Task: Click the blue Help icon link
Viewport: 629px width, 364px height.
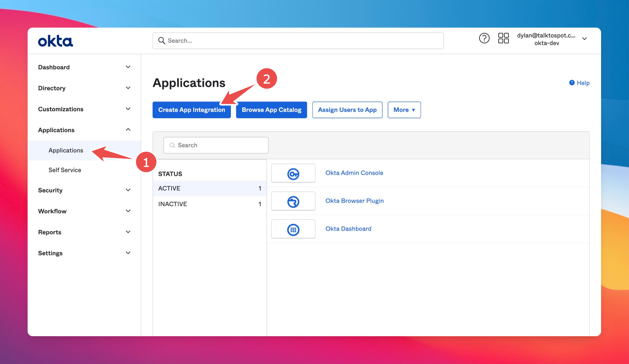Action: click(x=579, y=83)
